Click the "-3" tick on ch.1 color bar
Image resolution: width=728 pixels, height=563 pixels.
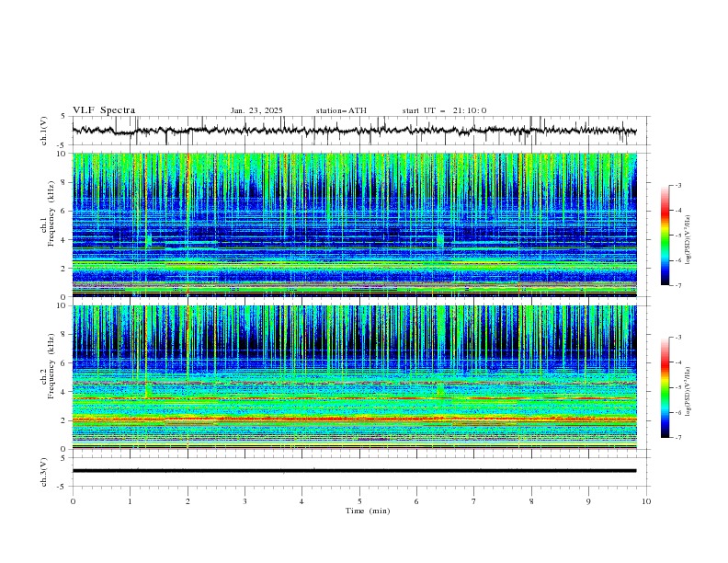click(x=678, y=185)
